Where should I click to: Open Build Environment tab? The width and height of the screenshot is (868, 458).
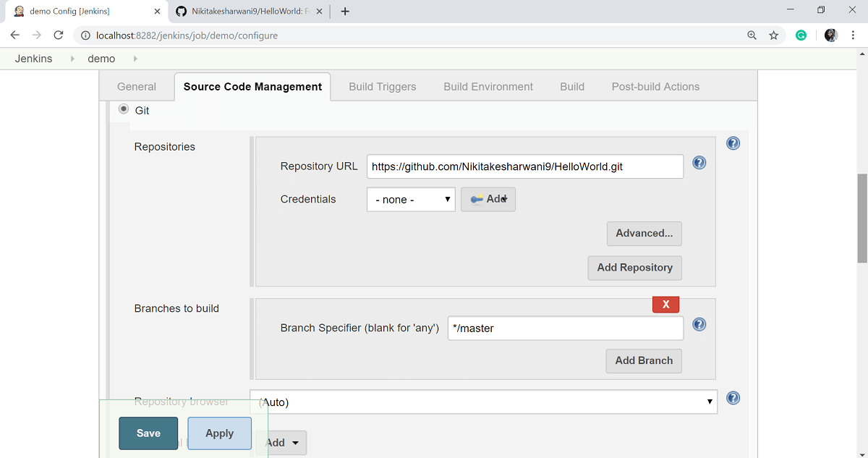click(488, 87)
